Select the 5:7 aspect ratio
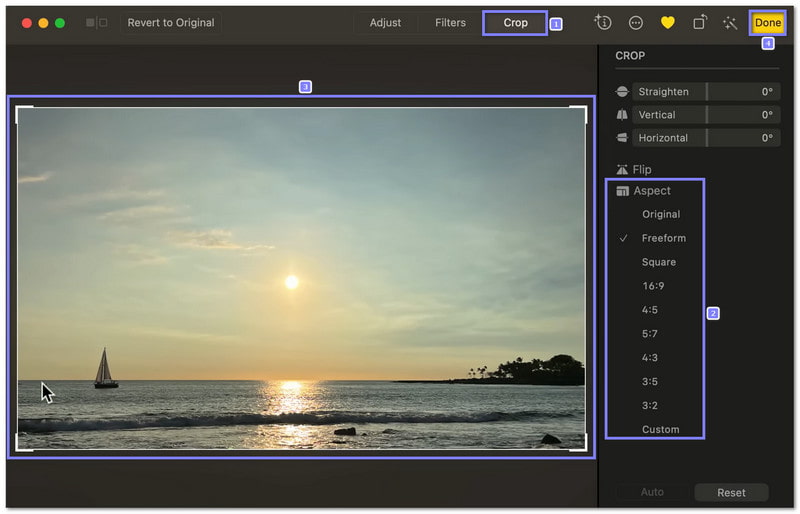This screenshot has height=514, width=800. [649, 334]
